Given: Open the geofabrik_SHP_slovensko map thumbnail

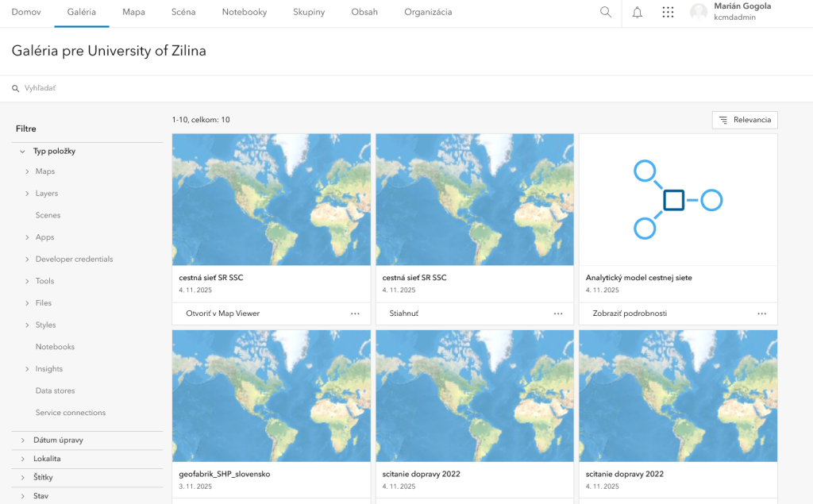Looking at the screenshot, I should [x=271, y=395].
